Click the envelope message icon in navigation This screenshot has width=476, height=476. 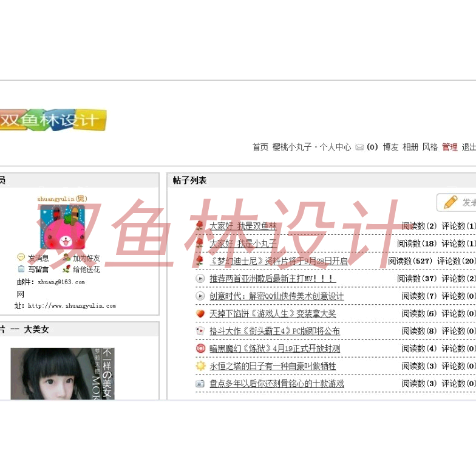[359, 147]
